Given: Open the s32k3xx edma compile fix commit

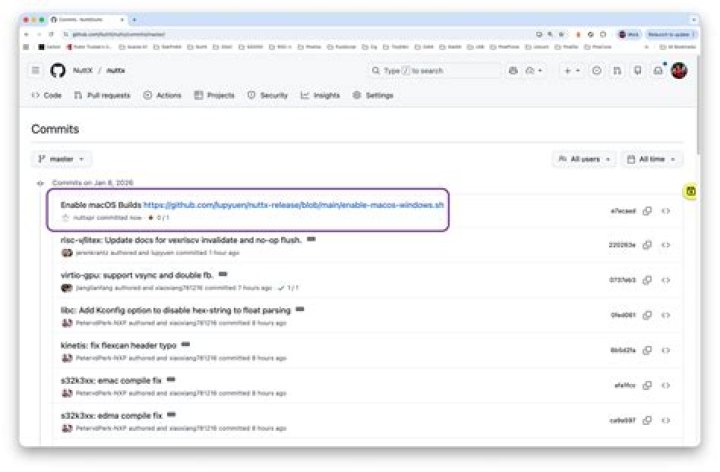Looking at the screenshot, I should [x=112, y=416].
